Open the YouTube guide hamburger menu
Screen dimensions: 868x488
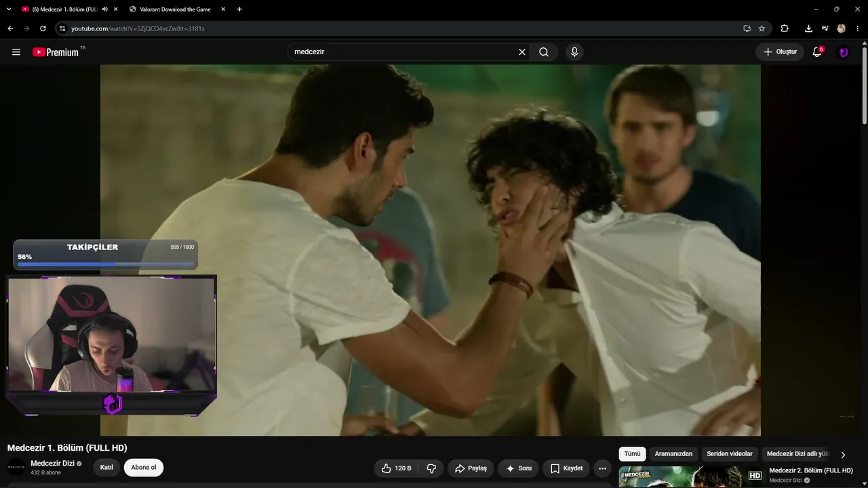pyautogui.click(x=16, y=52)
